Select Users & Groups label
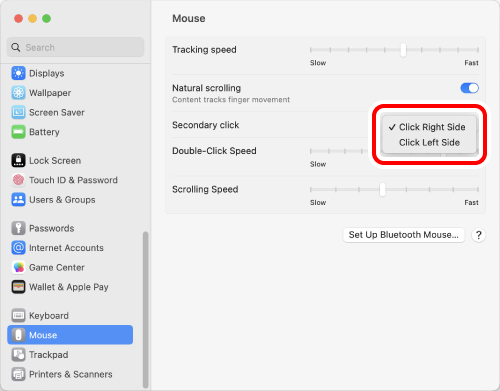The image size is (500, 391). coord(62,200)
